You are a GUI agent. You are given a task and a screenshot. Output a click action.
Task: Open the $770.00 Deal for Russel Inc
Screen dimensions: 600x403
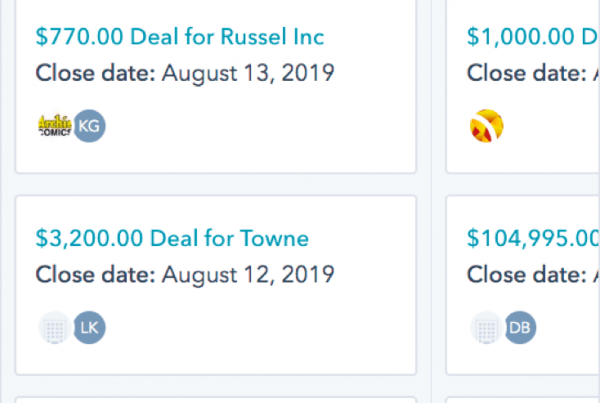pyautogui.click(x=180, y=37)
